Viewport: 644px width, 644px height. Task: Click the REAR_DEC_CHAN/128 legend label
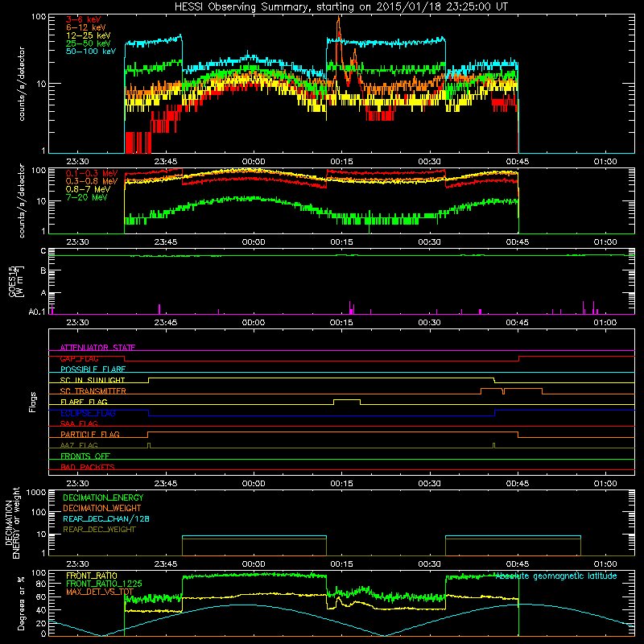106,518
